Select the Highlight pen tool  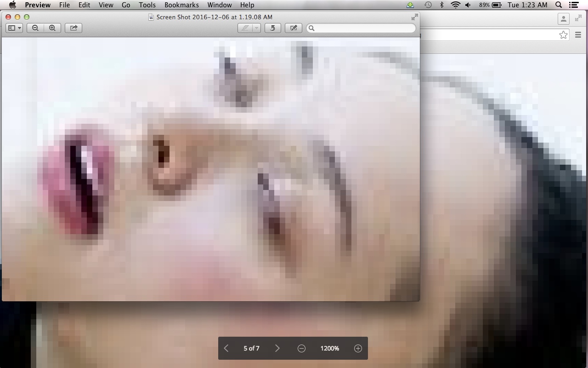tap(246, 28)
